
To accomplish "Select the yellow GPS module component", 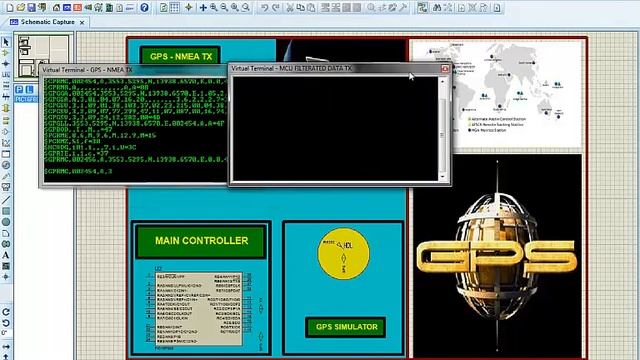I will coord(343,254).
